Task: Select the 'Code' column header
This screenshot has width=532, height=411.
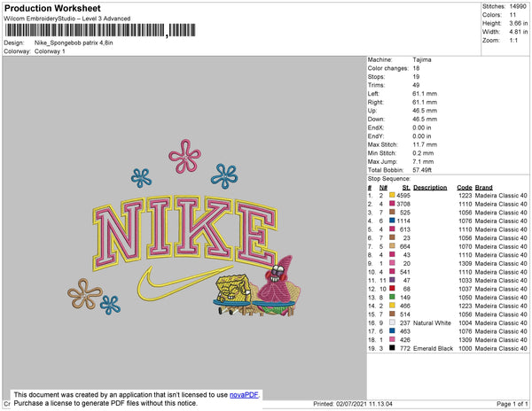Action: [465, 188]
